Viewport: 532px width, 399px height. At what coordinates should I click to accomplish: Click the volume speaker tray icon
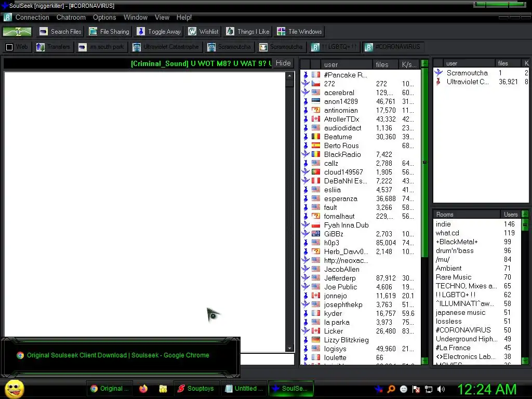441,389
